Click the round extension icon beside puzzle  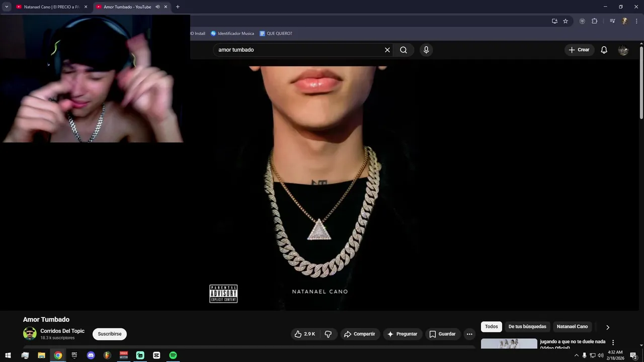coord(582,21)
